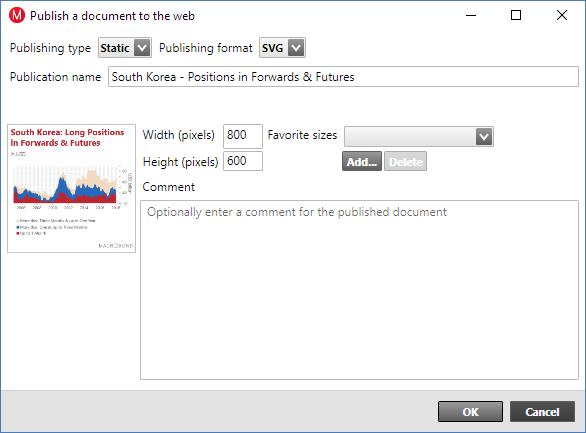Click the Favorite sizes label
586x433 pixels.
[x=302, y=135]
